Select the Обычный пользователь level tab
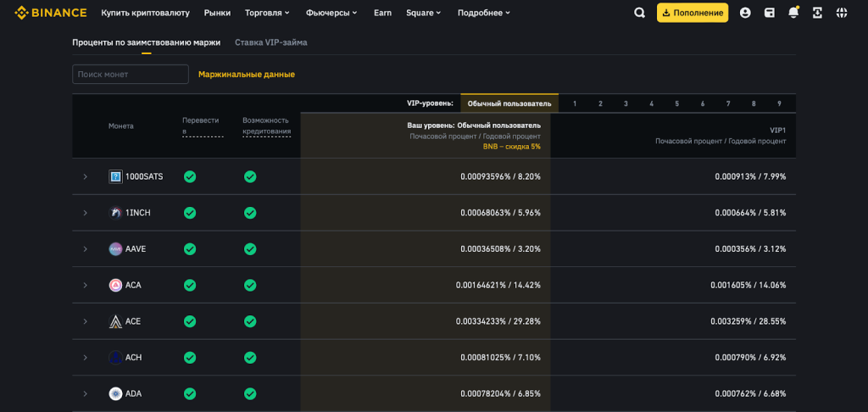Viewport: 868px width, 412px height. click(x=509, y=103)
